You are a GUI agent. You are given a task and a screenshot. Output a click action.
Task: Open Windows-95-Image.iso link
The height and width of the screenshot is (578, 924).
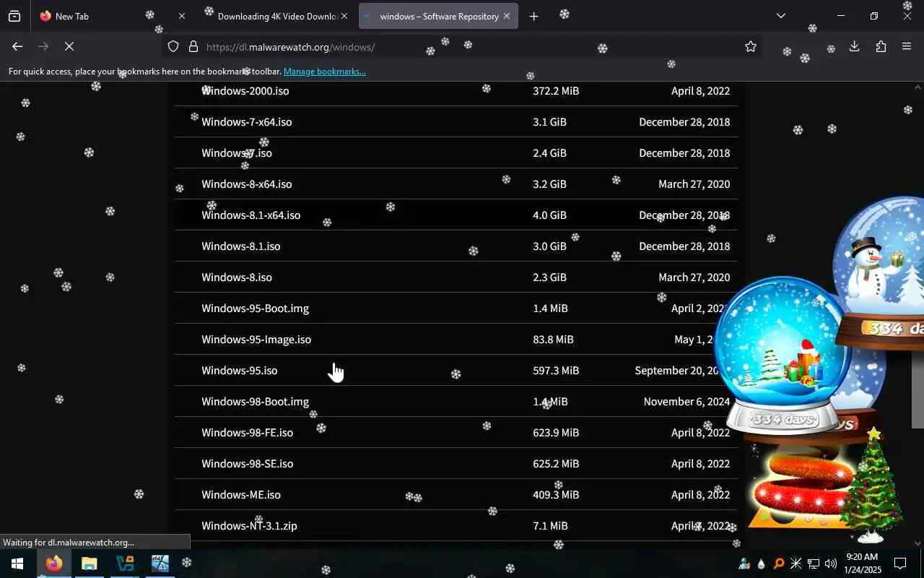click(256, 340)
